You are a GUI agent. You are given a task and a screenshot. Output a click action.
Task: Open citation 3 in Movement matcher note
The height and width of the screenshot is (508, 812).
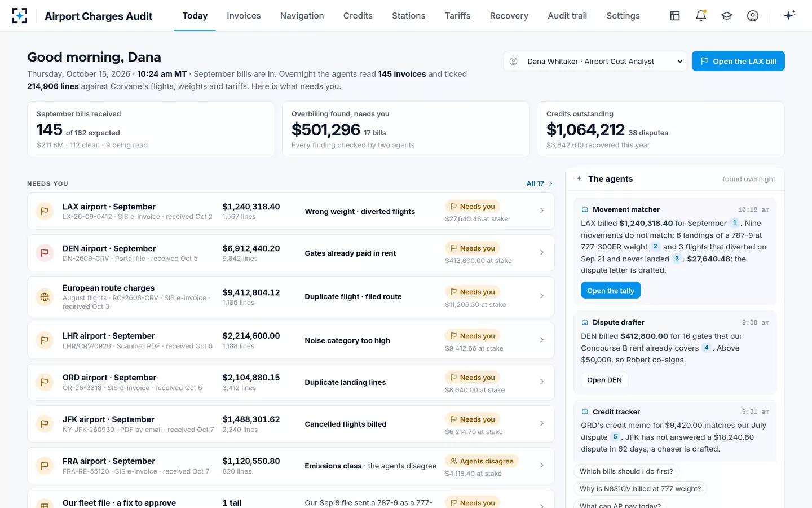click(x=677, y=259)
